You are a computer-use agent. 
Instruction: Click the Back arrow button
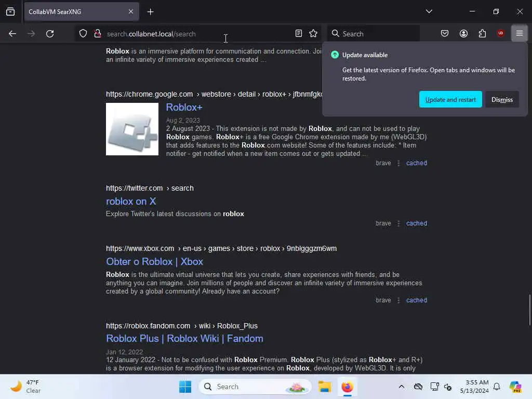(12, 34)
